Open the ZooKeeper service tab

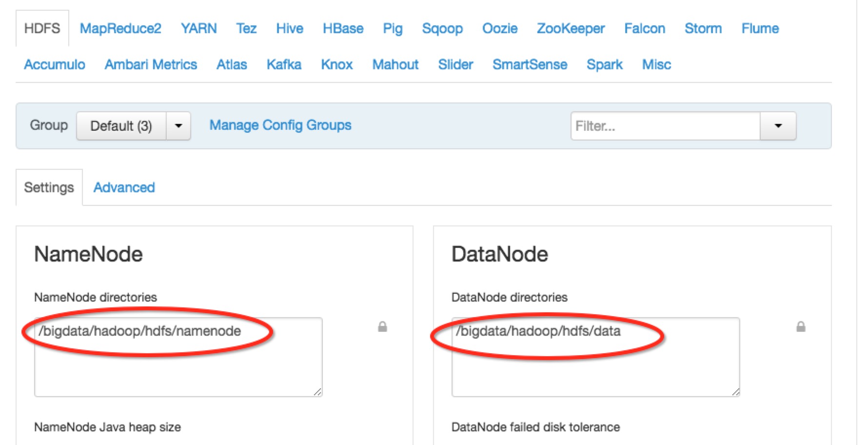[x=571, y=28]
